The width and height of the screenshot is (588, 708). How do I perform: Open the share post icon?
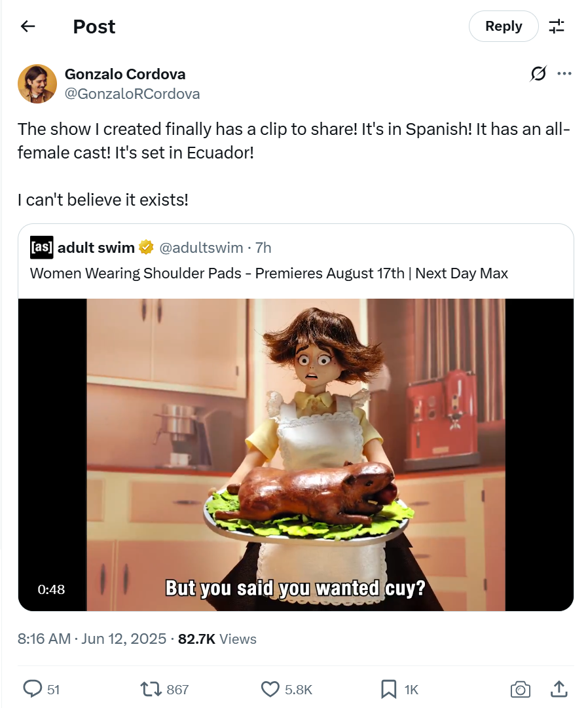(x=559, y=689)
